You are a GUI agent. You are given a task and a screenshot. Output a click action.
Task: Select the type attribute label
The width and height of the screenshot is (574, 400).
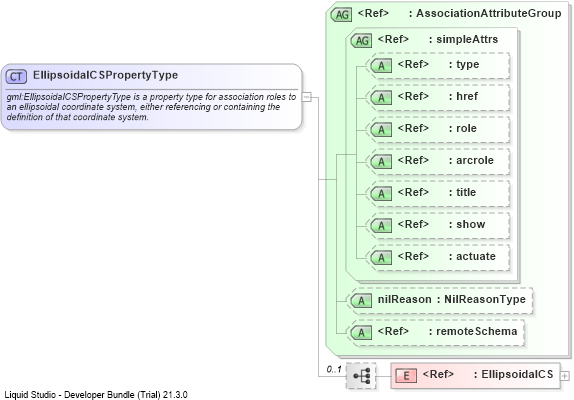467,64
